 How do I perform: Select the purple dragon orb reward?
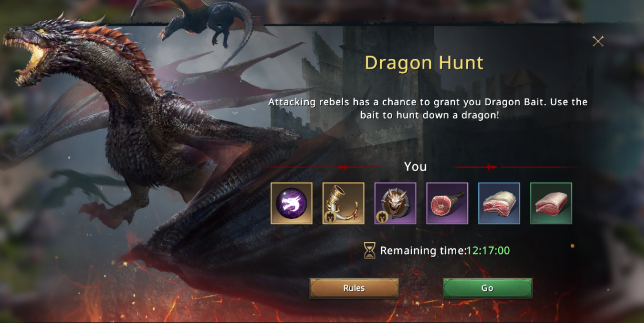point(292,203)
